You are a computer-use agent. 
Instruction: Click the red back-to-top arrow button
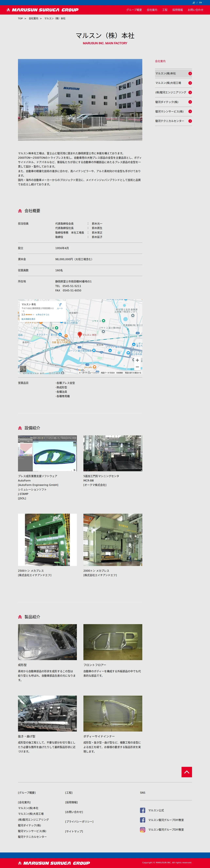coord(187,772)
